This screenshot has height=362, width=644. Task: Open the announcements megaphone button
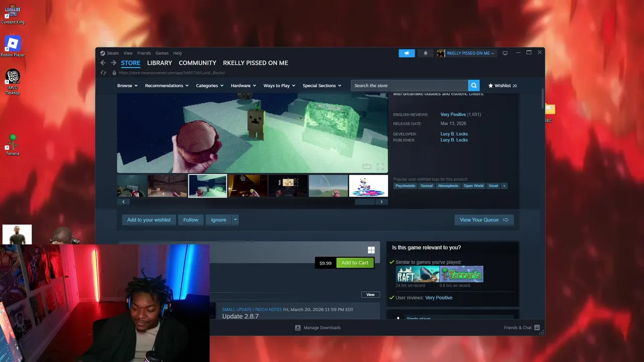pyautogui.click(x=407, y=53)
